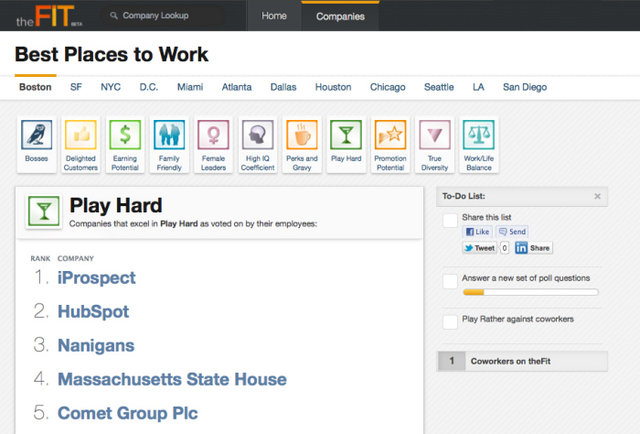Click the Tweet count bubble showing 0
Screen dimensions: 640x434
click(504, 248)
